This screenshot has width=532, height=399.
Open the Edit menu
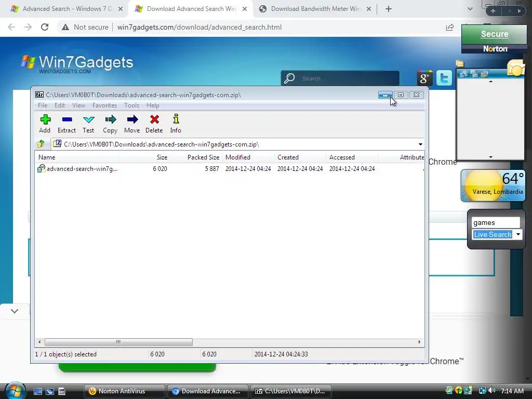60,105
